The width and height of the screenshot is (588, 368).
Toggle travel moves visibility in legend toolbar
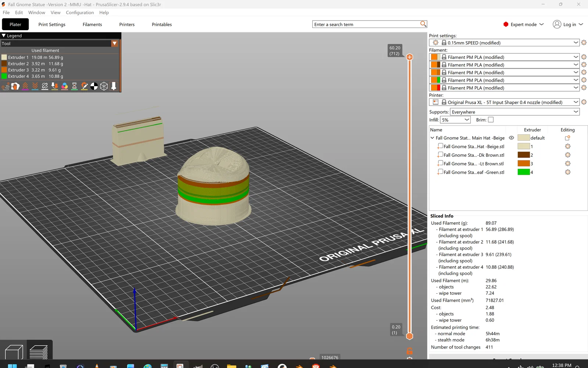coord(6,86)
